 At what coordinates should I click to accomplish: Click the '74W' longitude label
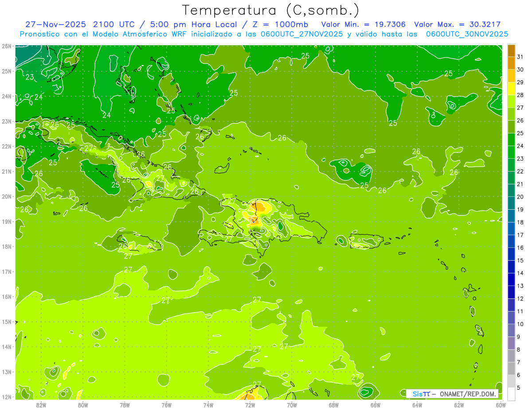[208, 405]
